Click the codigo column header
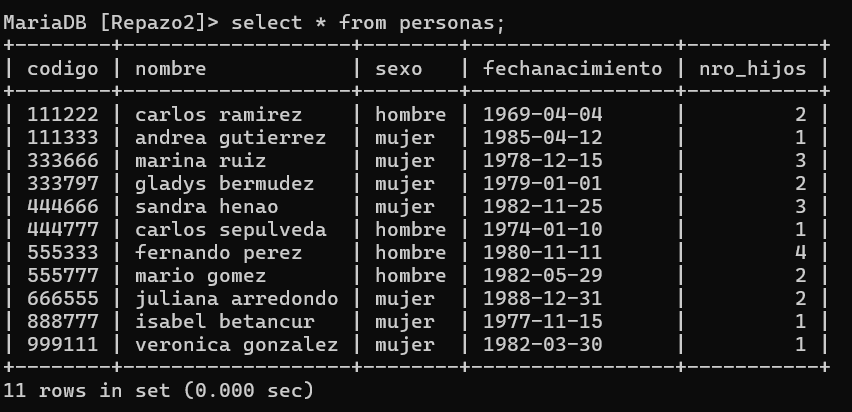The width and height of the screenshot is (852, 412). point(62,68)
